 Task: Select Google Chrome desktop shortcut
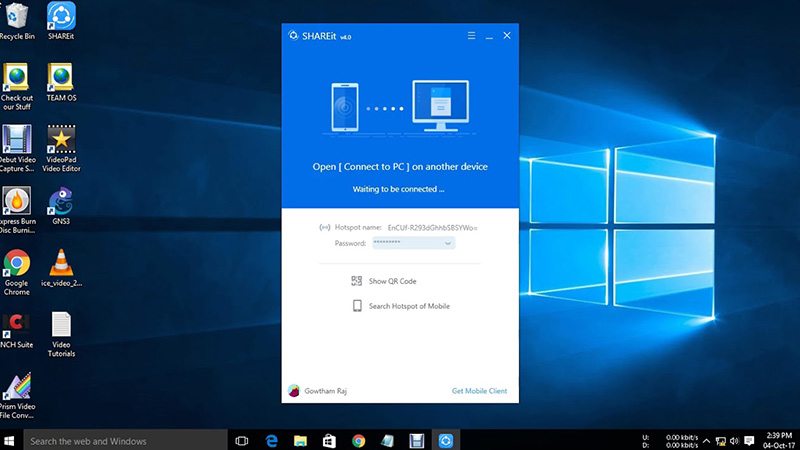coord(17,272)
